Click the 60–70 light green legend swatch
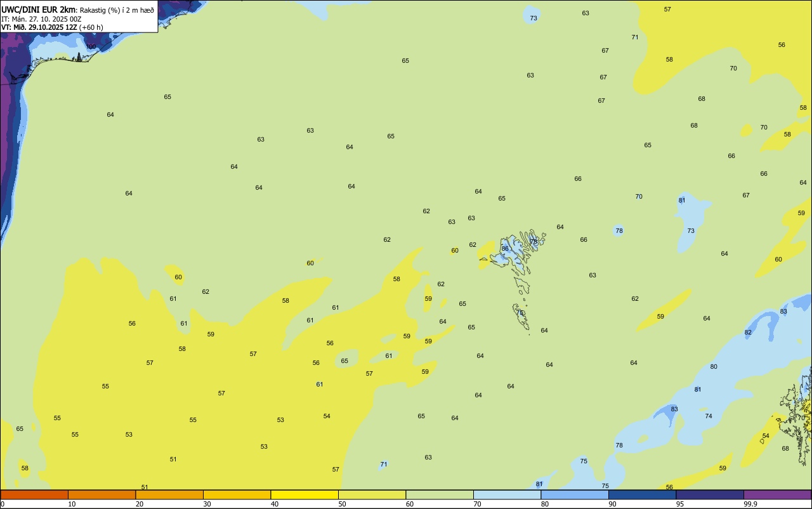The image size is (812, 509). pos(440,494)
